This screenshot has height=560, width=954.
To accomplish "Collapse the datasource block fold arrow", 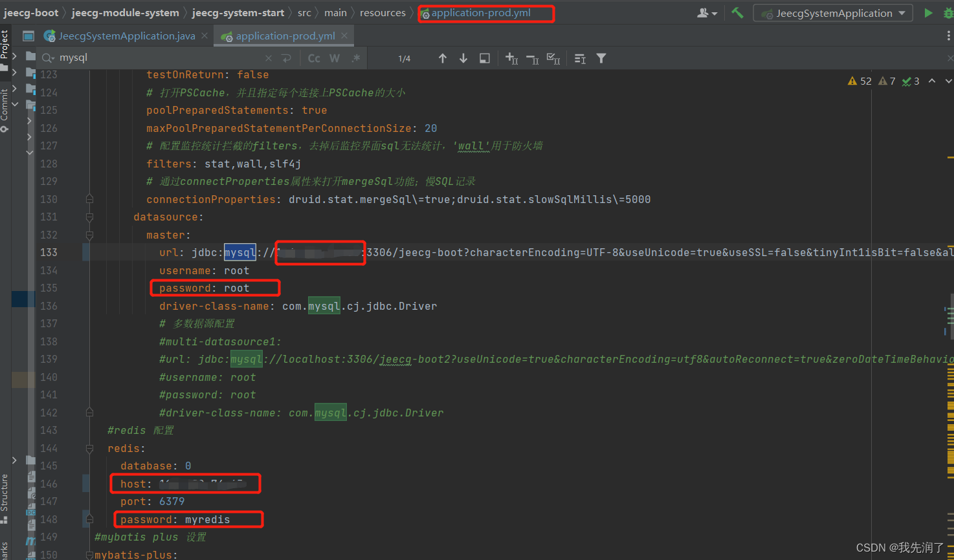I will tap(89, 217).
